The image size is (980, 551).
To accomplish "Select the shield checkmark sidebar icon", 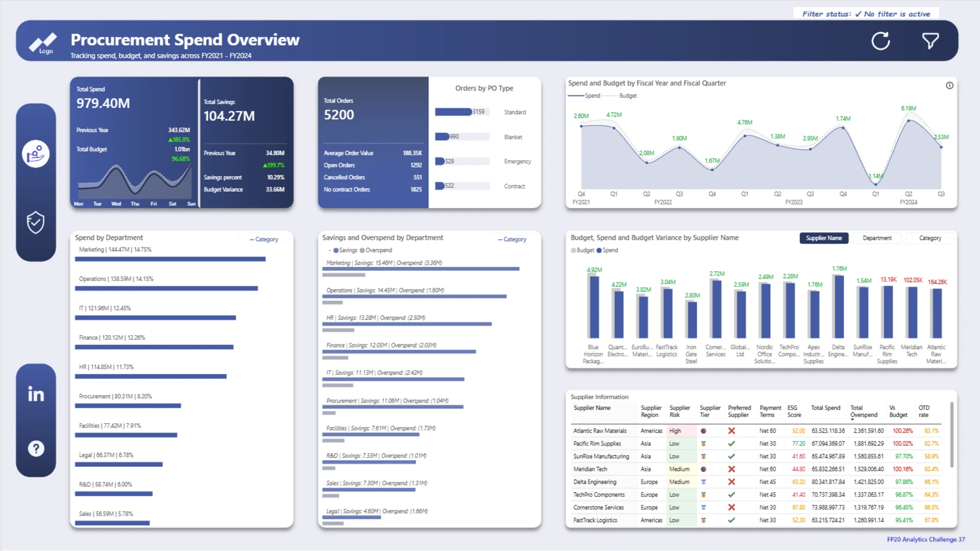I will click(x=36, y=222).
